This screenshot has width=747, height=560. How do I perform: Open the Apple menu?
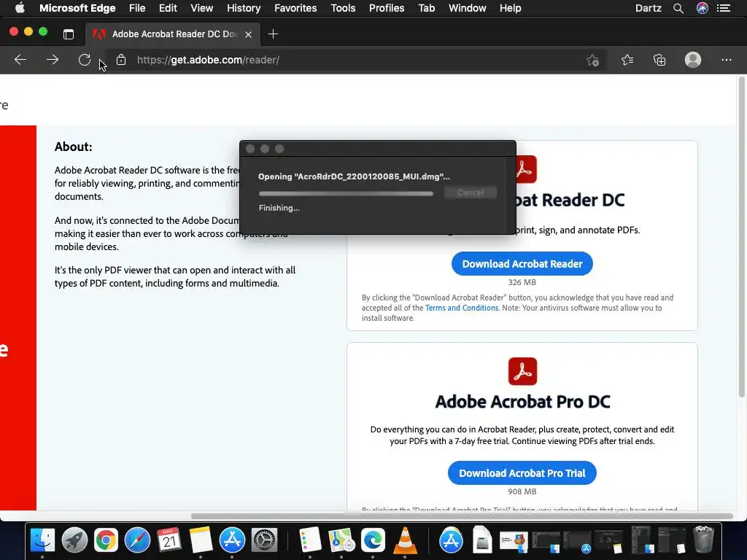(20, 8)
